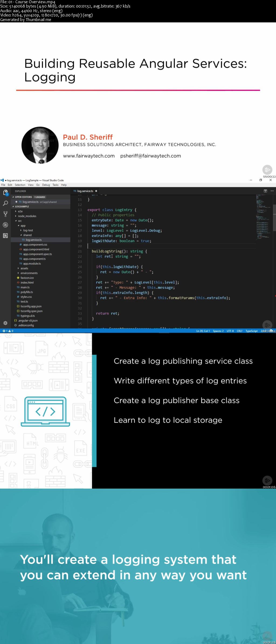This screenshot has width=276, height=644.
Task: Select log.service.ts under Open Editors
Action: (x=40, y=202)
